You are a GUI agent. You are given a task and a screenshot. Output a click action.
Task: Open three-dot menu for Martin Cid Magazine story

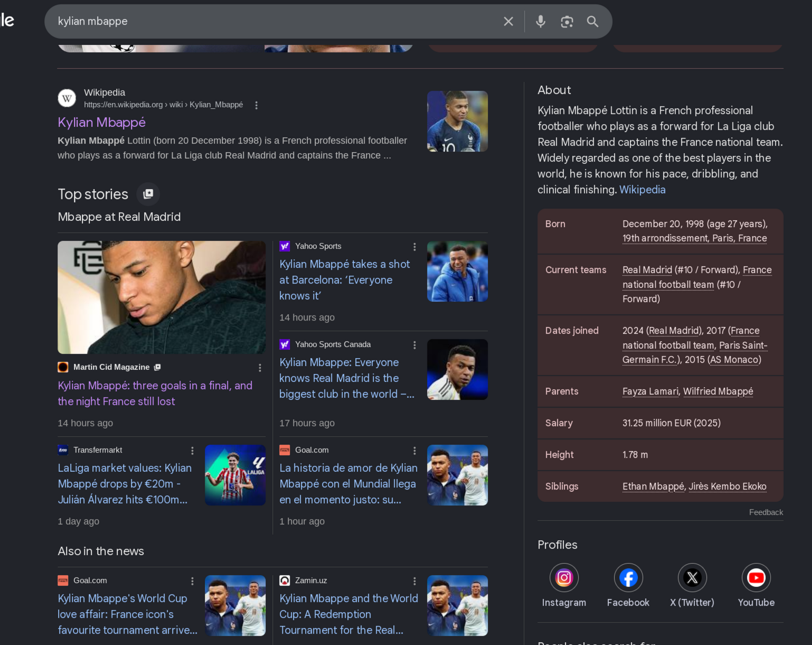260,368
